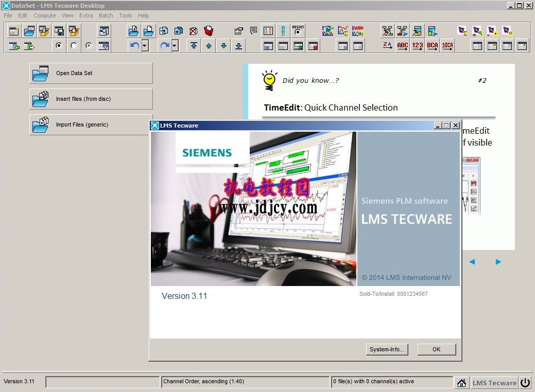This screenshot has height=392, width=535.
Task: Click the folder with asterisk document icon
Action: (x=133, y=31)
